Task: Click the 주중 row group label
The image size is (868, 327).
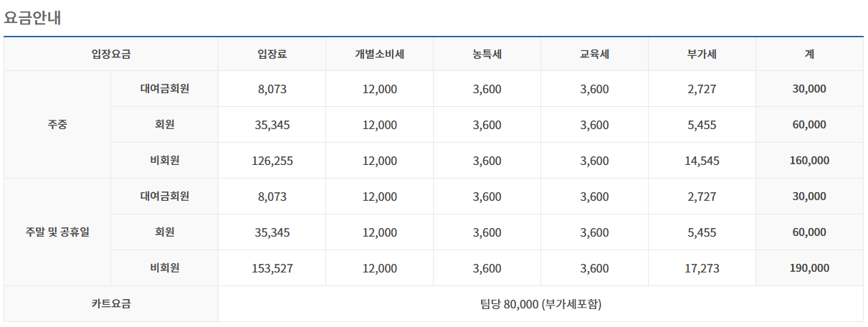Action: click(x=57, y=125)
